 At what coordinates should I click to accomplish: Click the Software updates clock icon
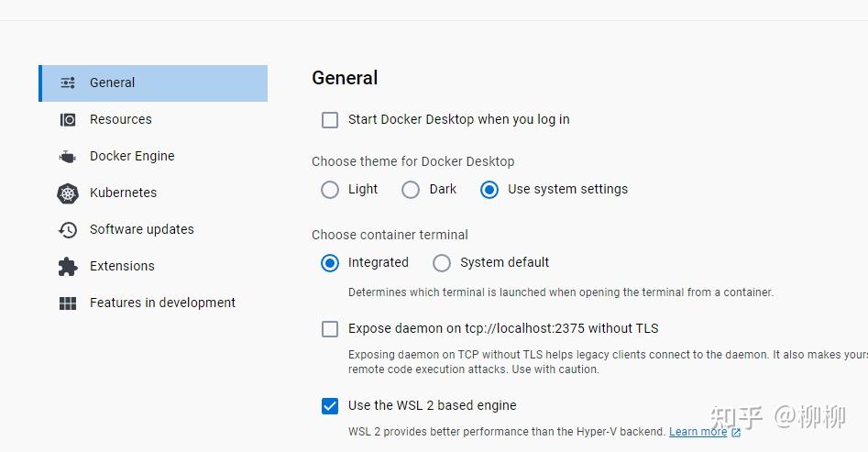tap(68, 229)
